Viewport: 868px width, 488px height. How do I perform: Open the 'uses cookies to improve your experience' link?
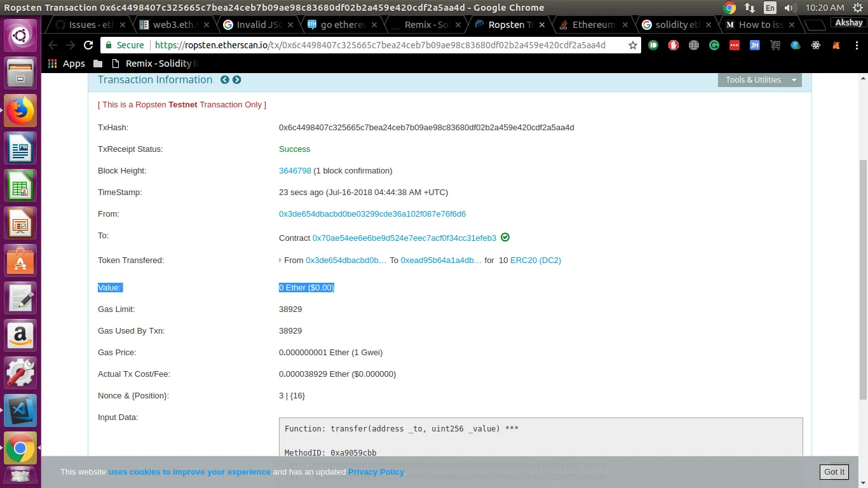[x=189, y=472]
